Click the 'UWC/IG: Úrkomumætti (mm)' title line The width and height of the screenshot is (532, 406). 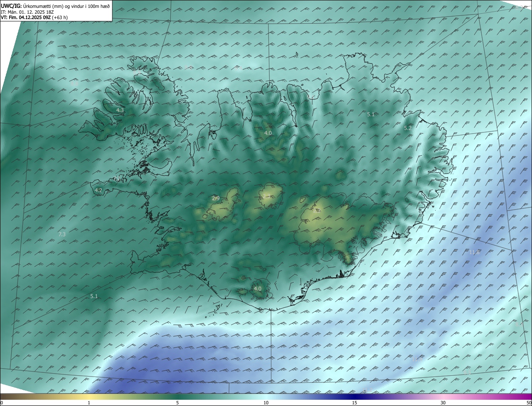point(55,5)
